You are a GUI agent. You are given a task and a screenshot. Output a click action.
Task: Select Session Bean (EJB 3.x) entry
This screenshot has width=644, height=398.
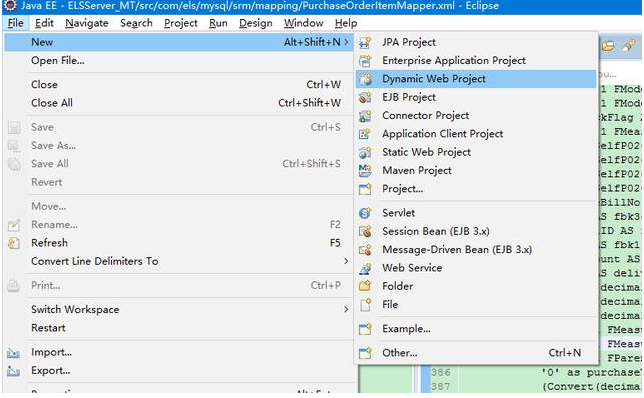476,231
